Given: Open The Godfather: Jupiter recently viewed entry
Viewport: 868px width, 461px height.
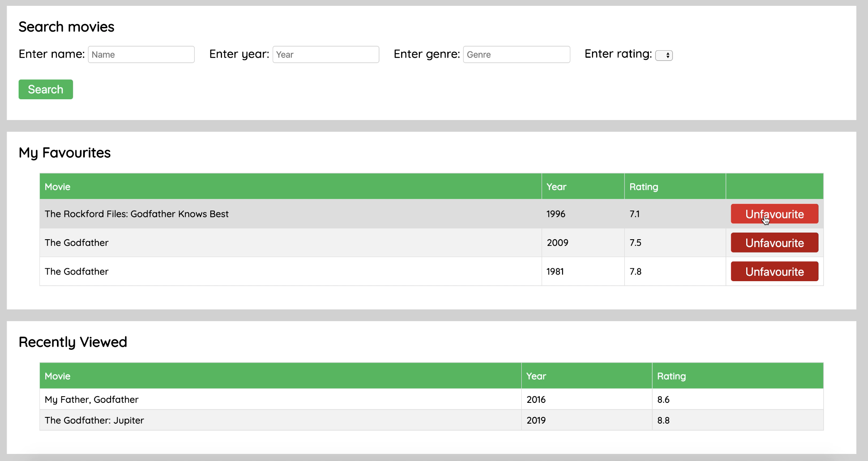Looking at the screenshot, I should 94,420.
